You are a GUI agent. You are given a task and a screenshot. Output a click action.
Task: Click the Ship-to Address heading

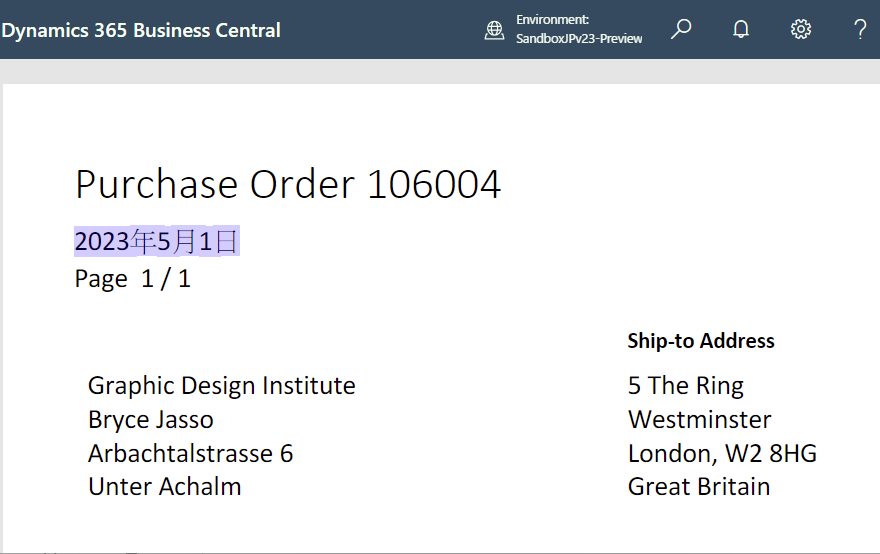pos(701,341)
